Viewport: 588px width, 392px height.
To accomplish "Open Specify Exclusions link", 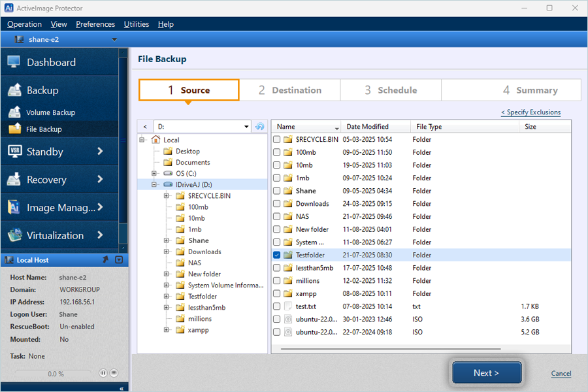I will [x=531, y=112].
